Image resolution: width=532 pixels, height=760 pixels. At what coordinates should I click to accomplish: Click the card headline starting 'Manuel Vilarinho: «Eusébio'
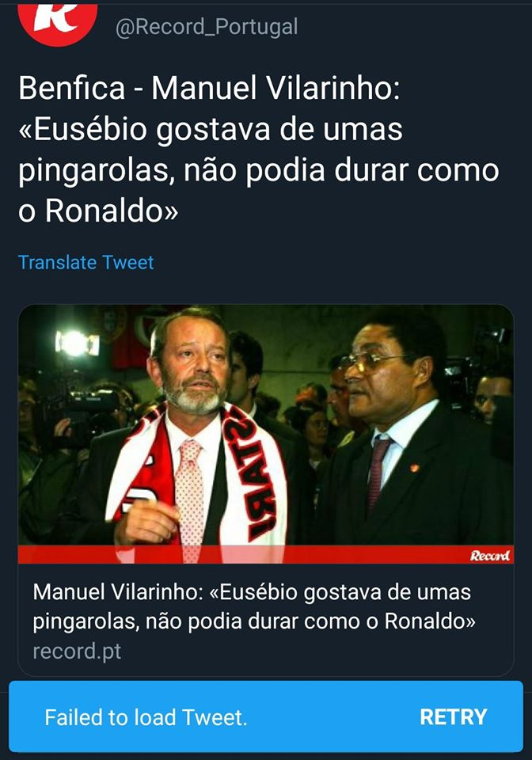pos(254,607)
